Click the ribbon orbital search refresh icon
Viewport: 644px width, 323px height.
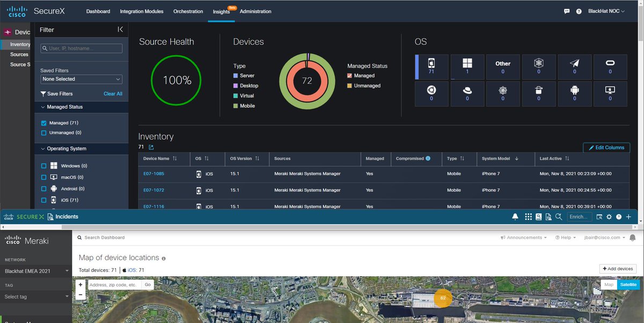click(x=559, y=217)
